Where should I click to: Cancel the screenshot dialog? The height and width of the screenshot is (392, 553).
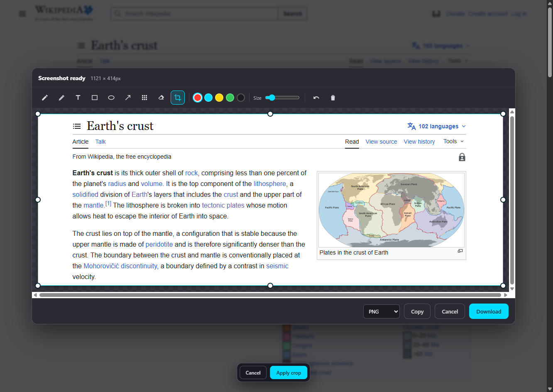coord(450,311)
